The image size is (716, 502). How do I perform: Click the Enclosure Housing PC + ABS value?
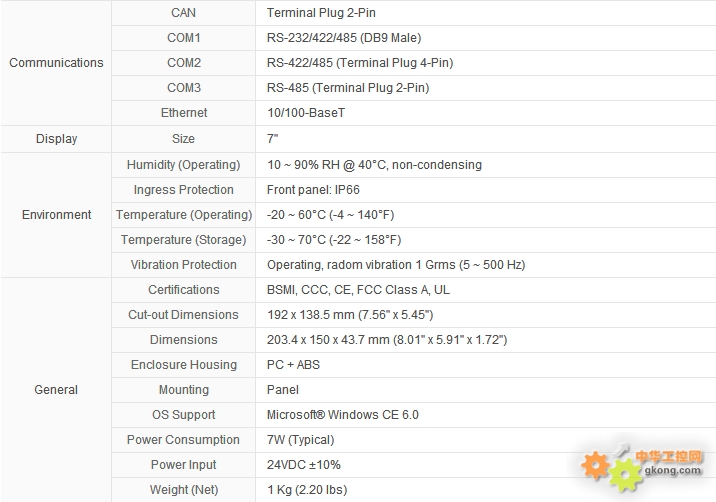tap(293, 365)
